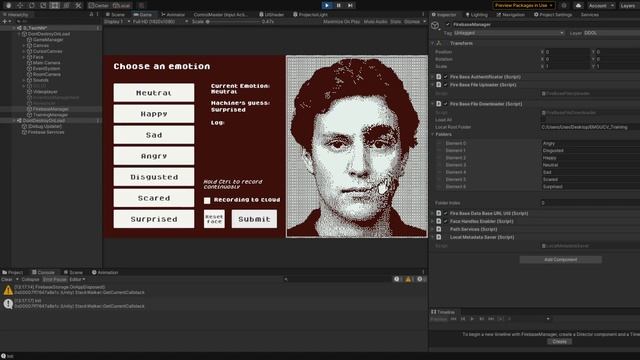Toggle the Local/Global handle rotation button
Image resolution: width=640 pixels, height=360 pixels.
121,6
